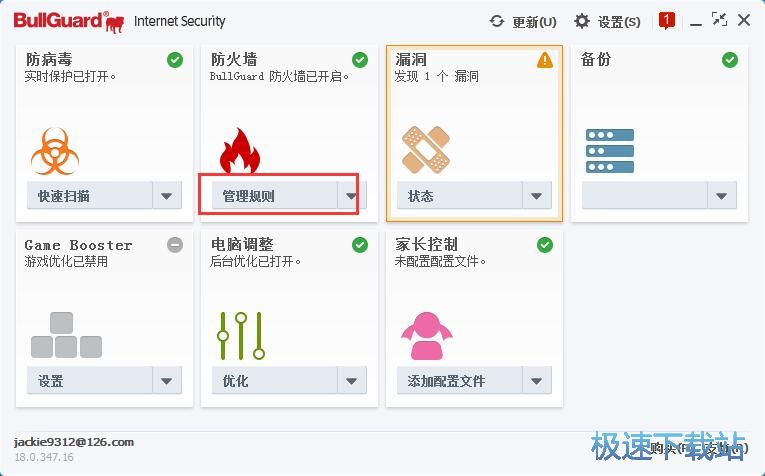Click the backup server icon

click(x=610, y=150)
